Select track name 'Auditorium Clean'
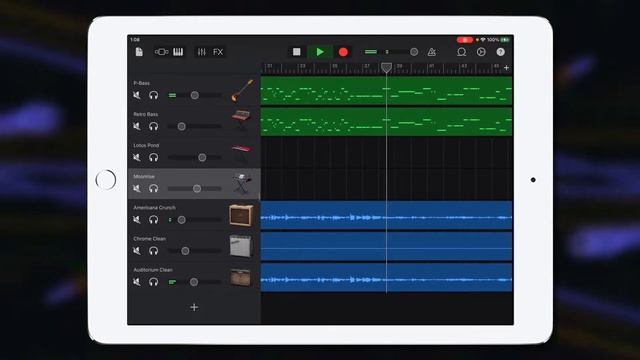Image resolution: width=640 pixels, height=360 pixels. point(153,270)
